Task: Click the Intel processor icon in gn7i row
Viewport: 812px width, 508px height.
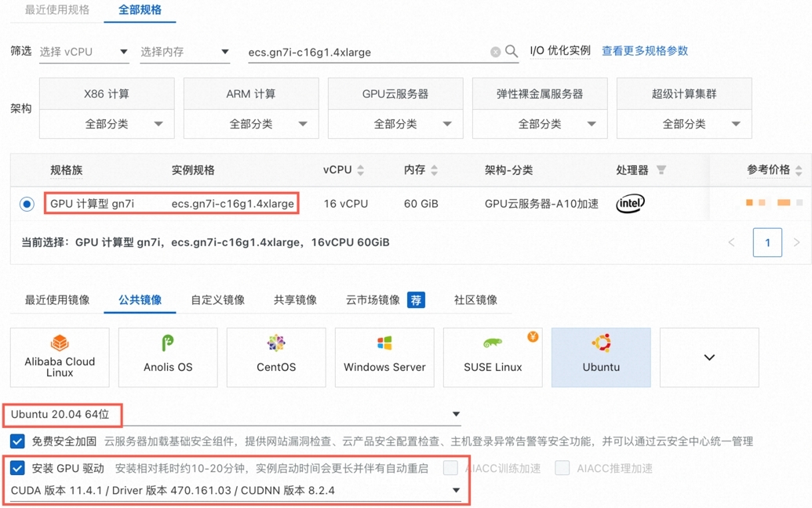Action: tap(629, 203)
